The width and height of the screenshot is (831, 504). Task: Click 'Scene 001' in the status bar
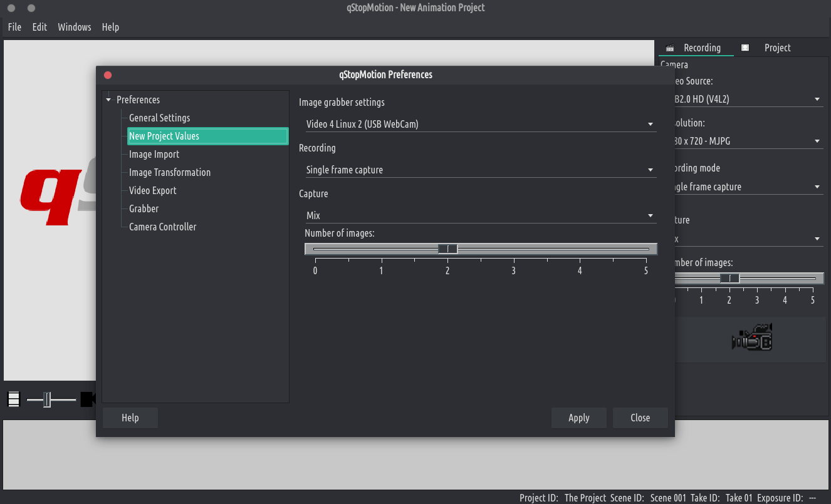click(x=668, y=498)
